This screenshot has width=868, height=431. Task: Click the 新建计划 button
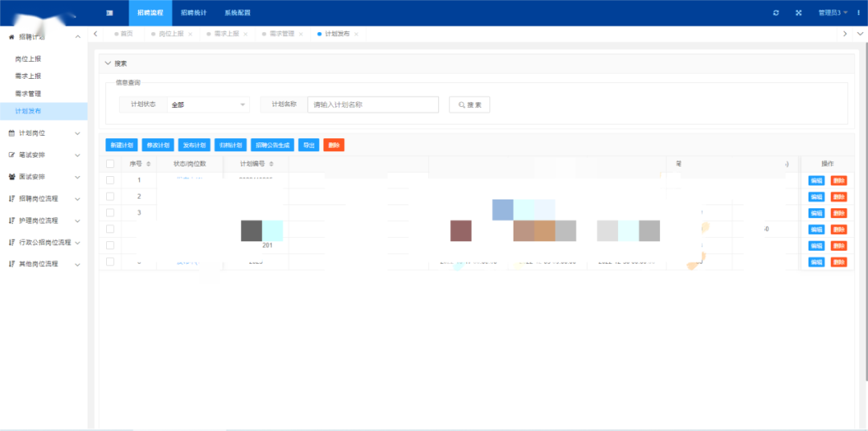click(x=121, y=145)
